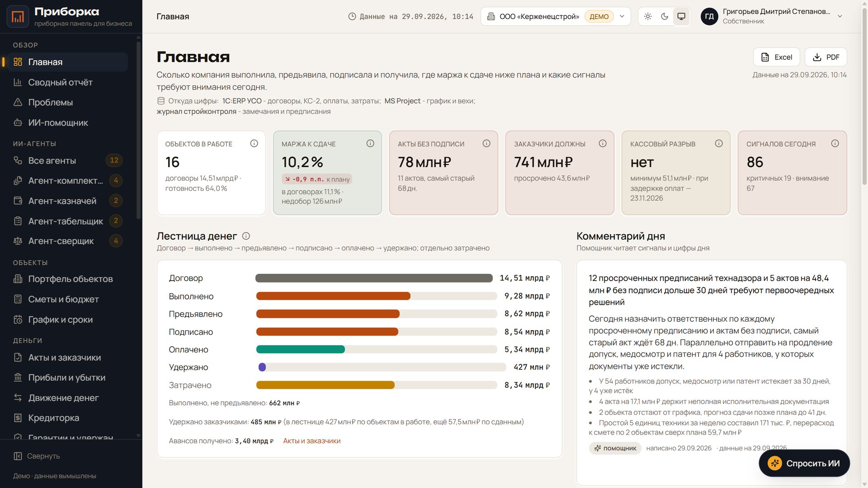Click the ИИ-помощник robot icon
Image resolution: width=868 pixels, height=488 pixels.
(18, 122)
